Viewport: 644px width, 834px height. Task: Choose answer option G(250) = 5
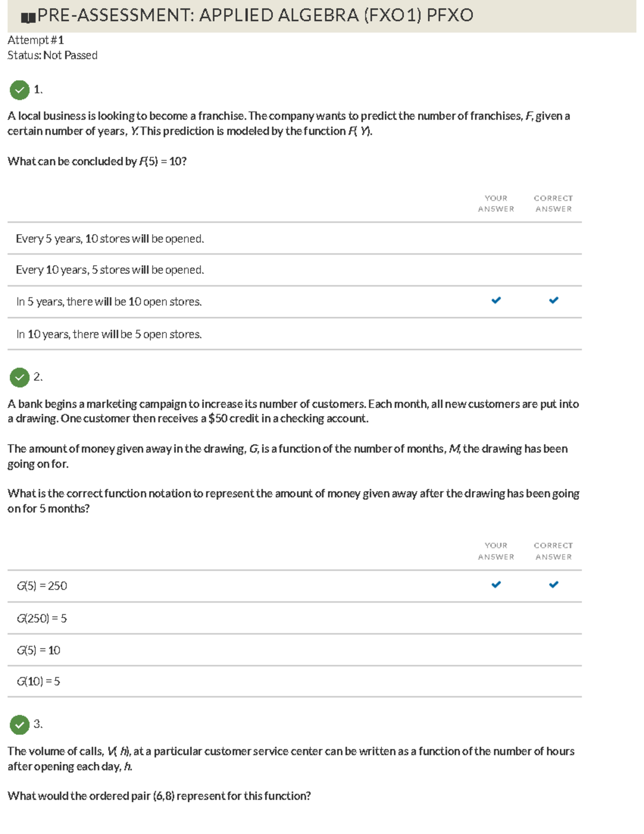(x=42, y=618)
